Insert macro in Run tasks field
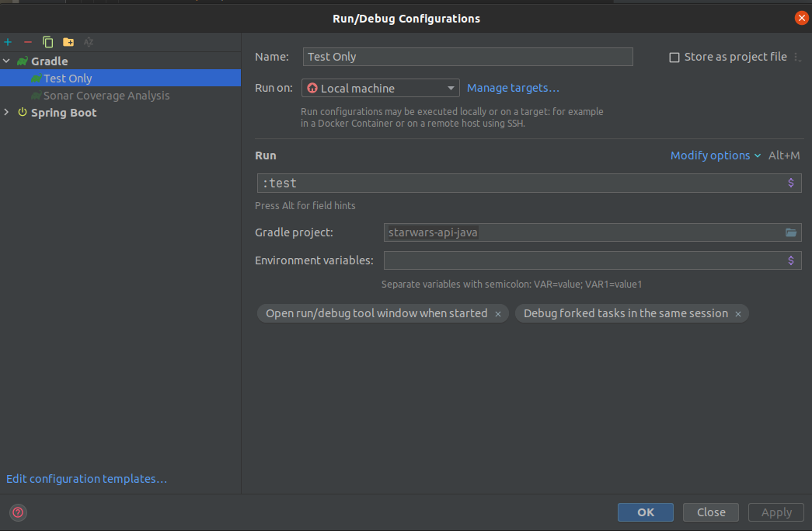 pyautogui.click(x=791, y=183)
